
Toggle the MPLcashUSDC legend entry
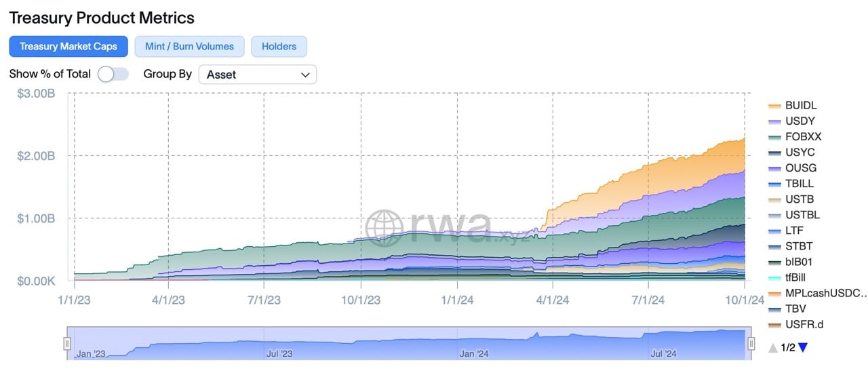(818, 293)
